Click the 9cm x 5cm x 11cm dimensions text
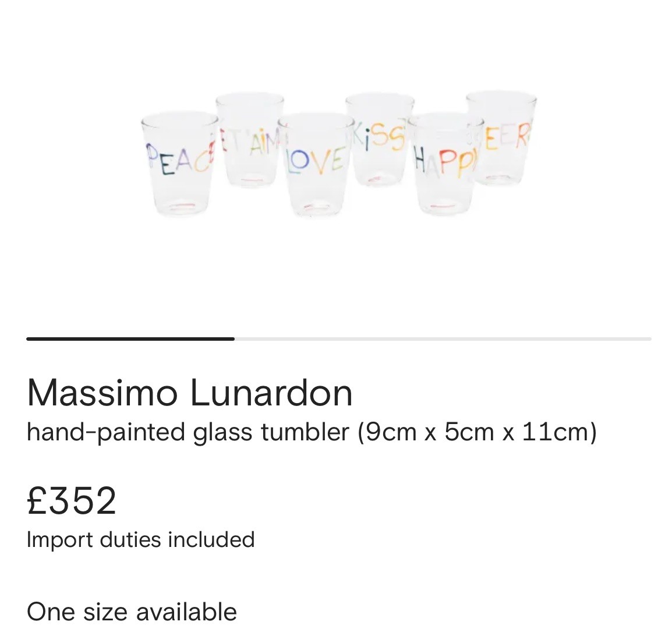Image resolution: width=672 pixels, height=625 pixels. click(477, 432)
